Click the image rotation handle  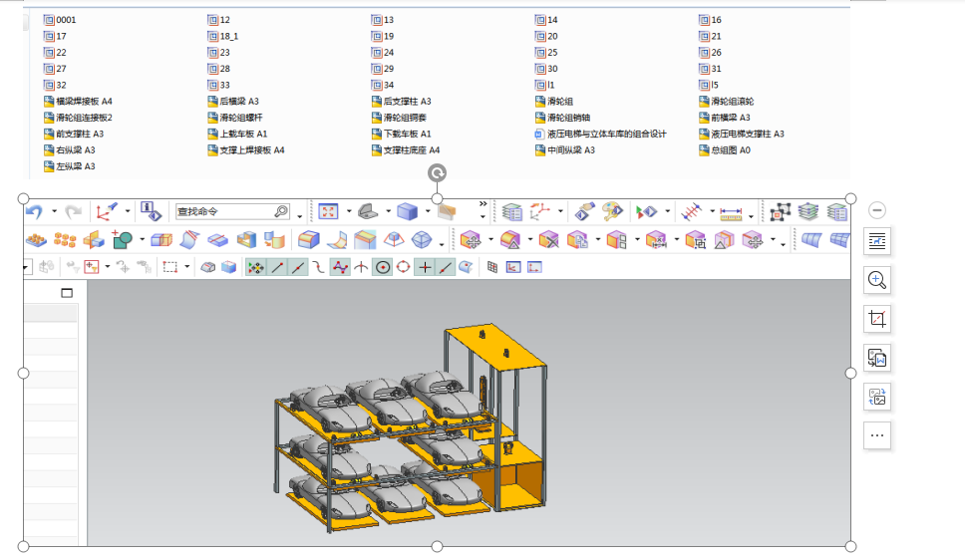437,173
